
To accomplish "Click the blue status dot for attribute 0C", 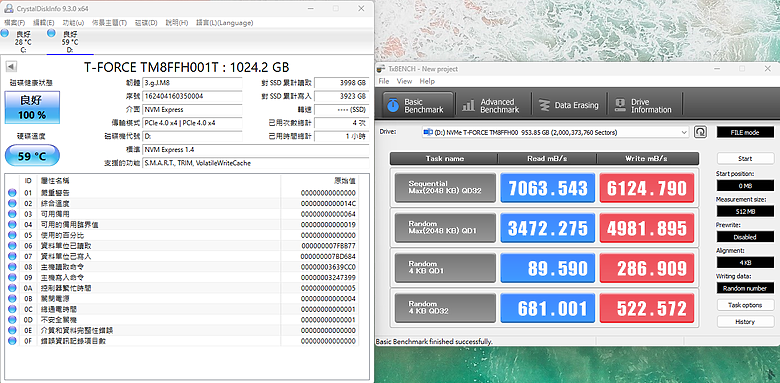I will tap(12, 309).
